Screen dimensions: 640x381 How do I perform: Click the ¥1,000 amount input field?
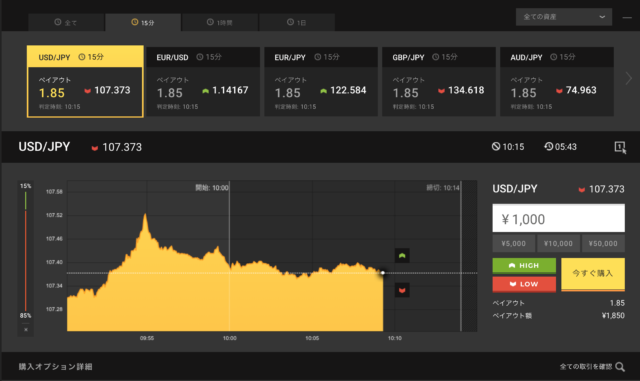(558, 218)
